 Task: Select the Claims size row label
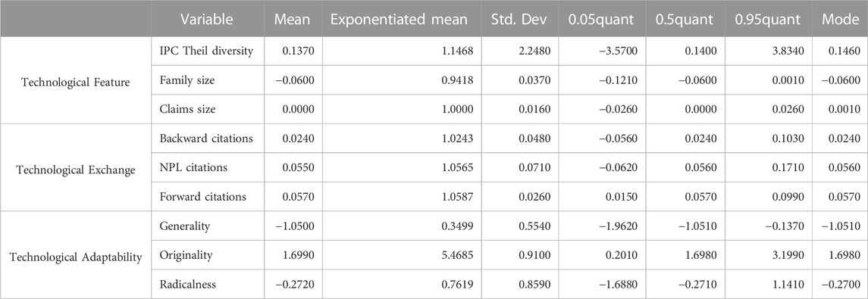pos(187,110)
